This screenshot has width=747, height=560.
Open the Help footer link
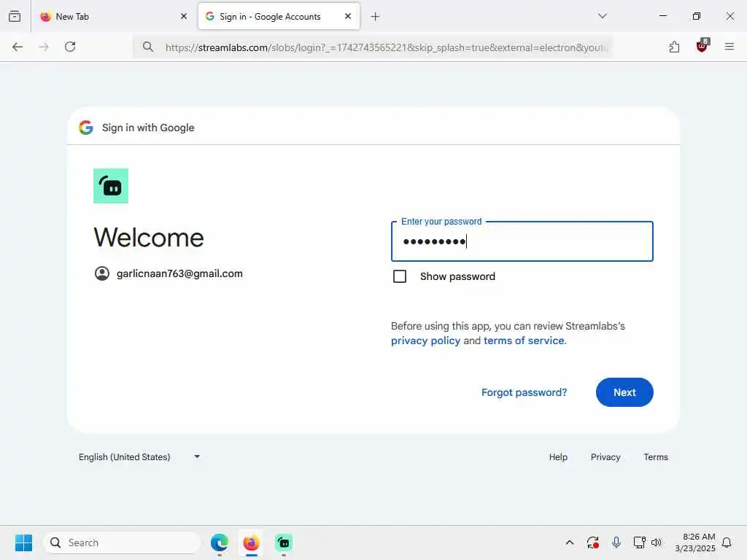pyautogui.click(x=558, y=457)
